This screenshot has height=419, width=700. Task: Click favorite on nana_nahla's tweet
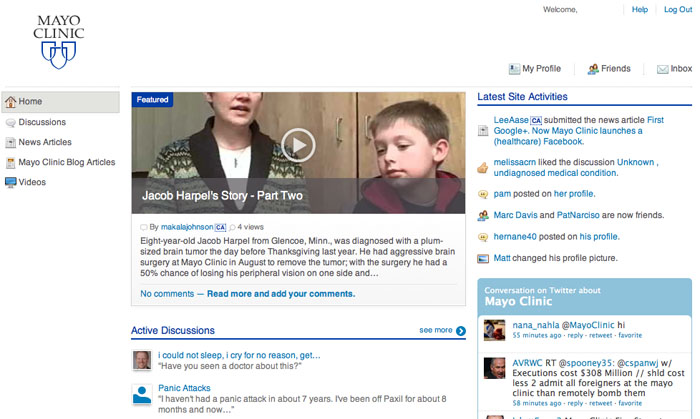click(x=630, y=335)
